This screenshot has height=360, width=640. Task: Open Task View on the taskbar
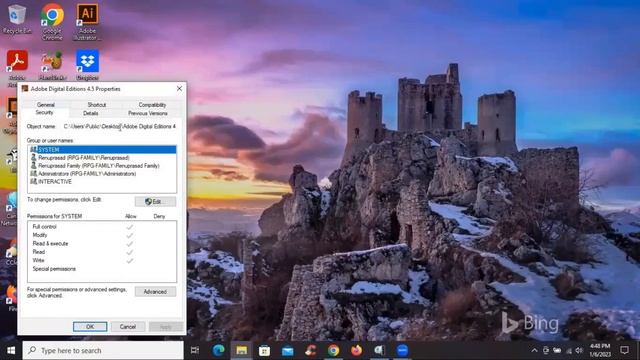[x=195, y=351]
